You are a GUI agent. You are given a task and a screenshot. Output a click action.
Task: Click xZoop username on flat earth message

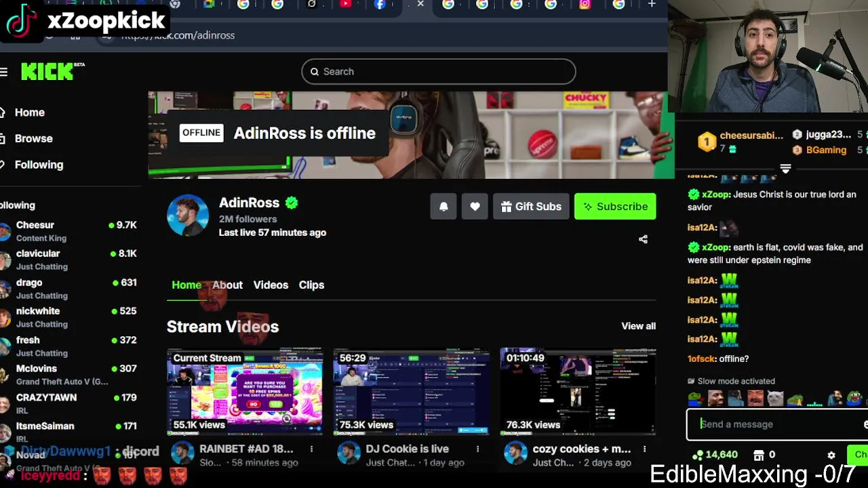716,248
